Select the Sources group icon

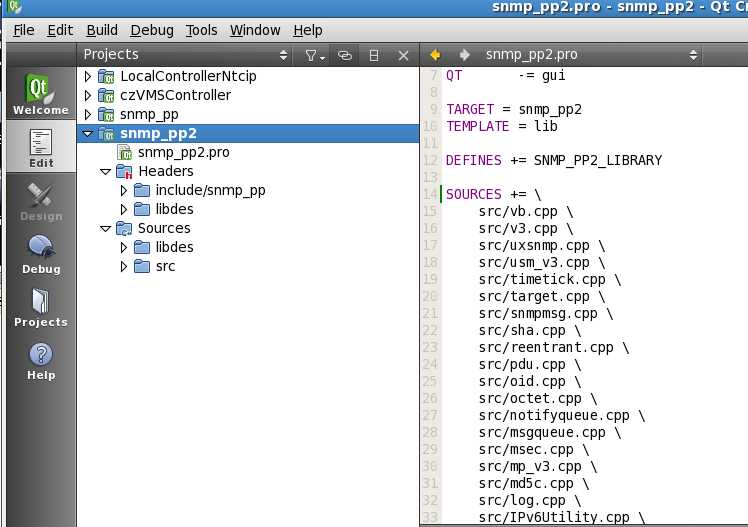coord(124,228)
